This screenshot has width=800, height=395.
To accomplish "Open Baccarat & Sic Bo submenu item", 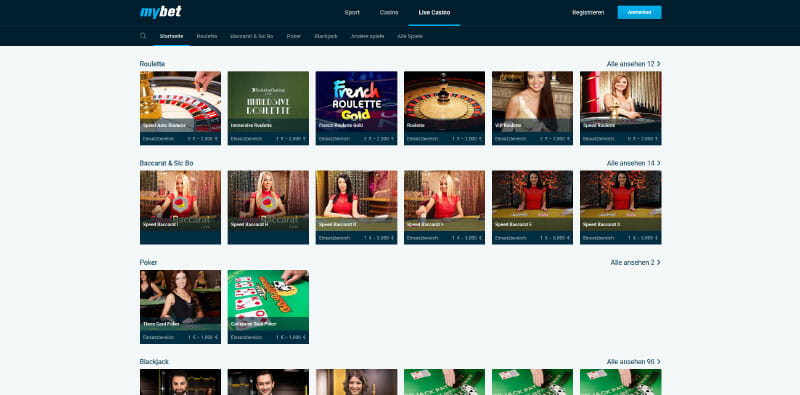I will 252,36.
